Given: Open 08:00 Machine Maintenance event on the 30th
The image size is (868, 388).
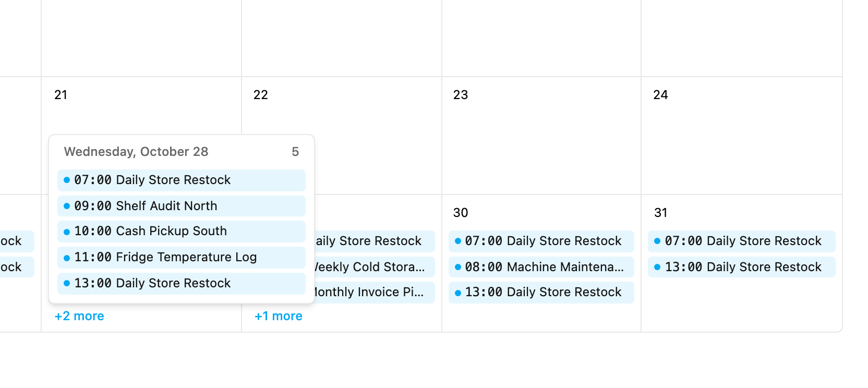Looking at the screenshot, I should tap(541, 267).
